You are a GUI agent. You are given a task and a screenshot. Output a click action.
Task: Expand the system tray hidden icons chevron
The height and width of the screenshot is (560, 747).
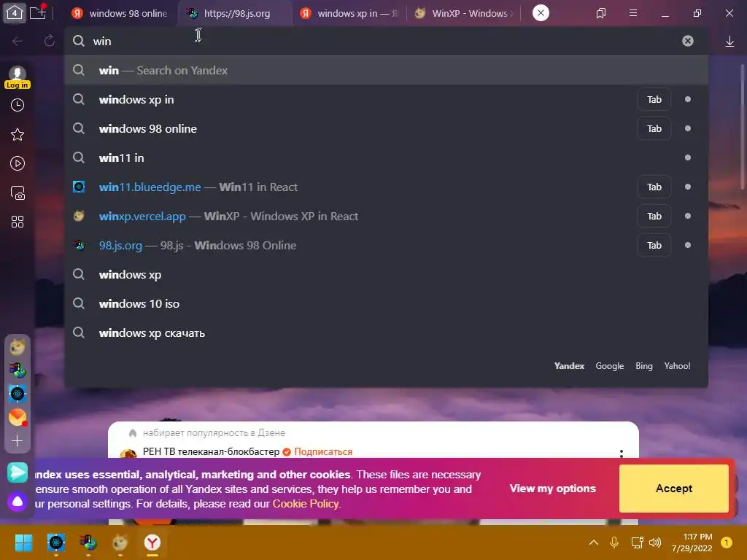(594, 542)
